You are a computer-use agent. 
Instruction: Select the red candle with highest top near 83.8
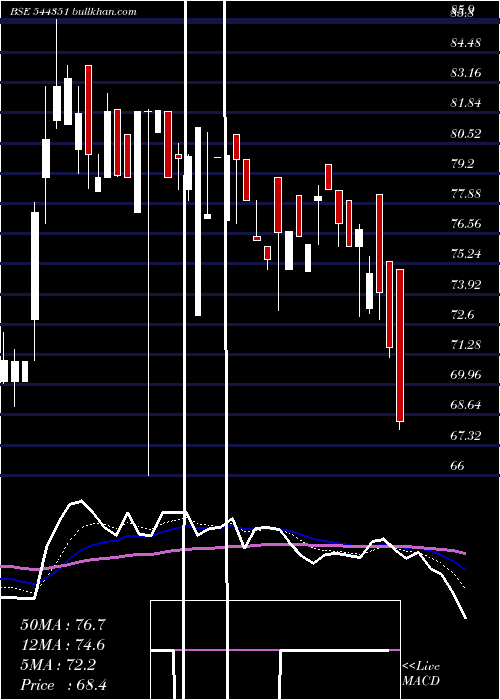pos(88,110)
